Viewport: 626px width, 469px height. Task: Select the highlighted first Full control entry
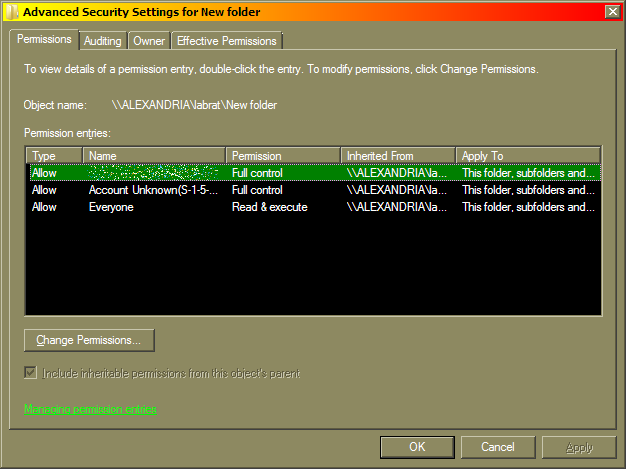[313, 173]
